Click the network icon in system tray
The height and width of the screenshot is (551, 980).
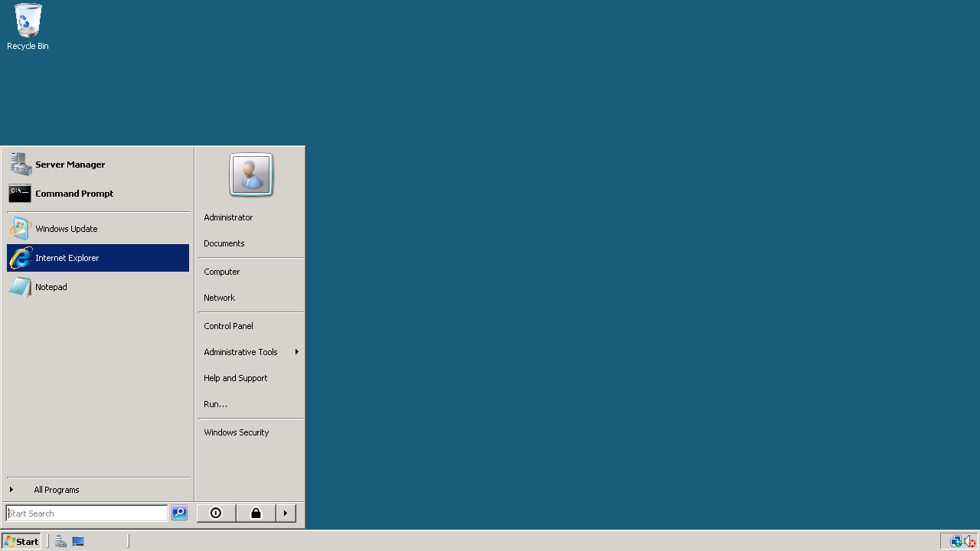click(956, 542)
